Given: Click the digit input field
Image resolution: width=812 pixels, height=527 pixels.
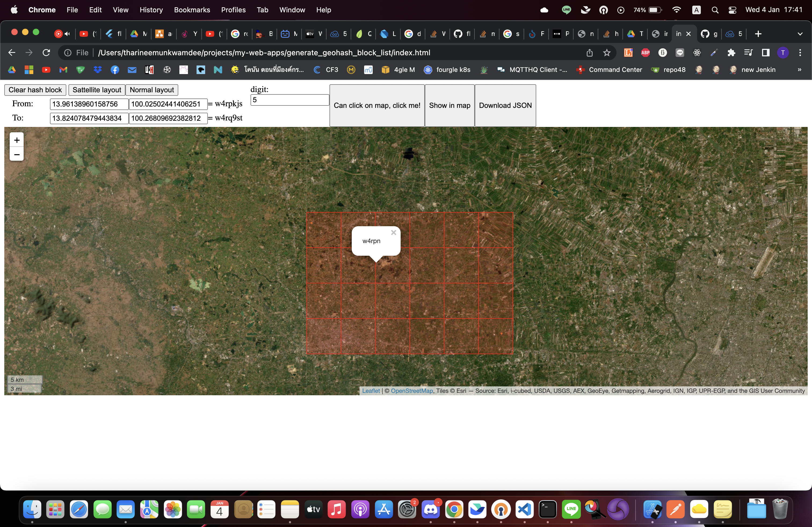Looking at the screenshot, I should coord(289,100).
